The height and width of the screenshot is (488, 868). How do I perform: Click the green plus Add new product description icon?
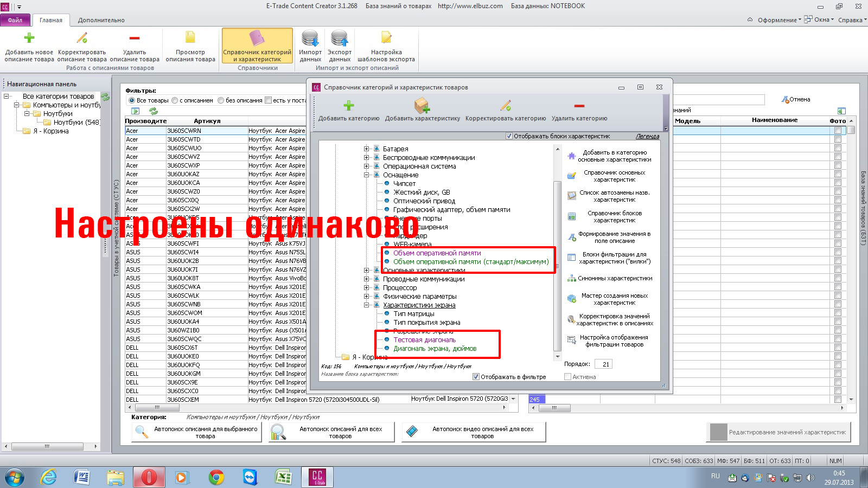[29, 38]
